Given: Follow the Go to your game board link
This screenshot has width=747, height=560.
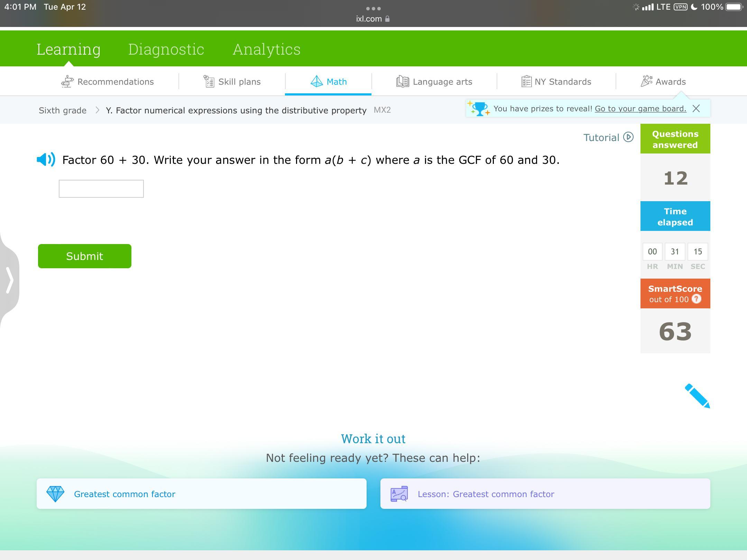Looking at the screenshot, I should click(640, 109).
